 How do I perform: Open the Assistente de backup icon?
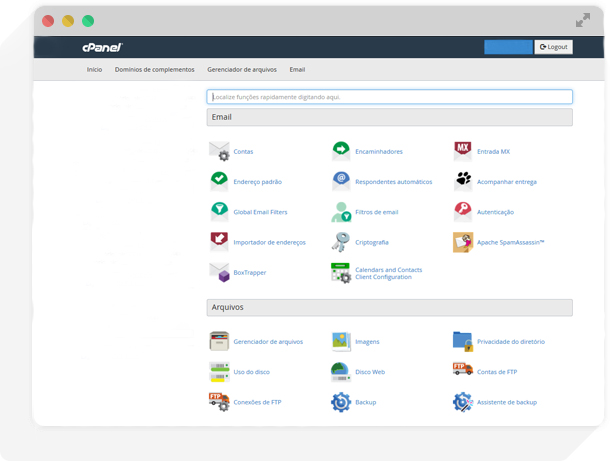coord(463,402)
